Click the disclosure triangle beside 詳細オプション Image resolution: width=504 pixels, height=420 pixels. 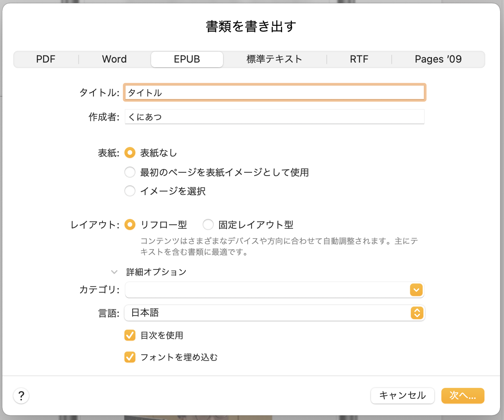114,272
